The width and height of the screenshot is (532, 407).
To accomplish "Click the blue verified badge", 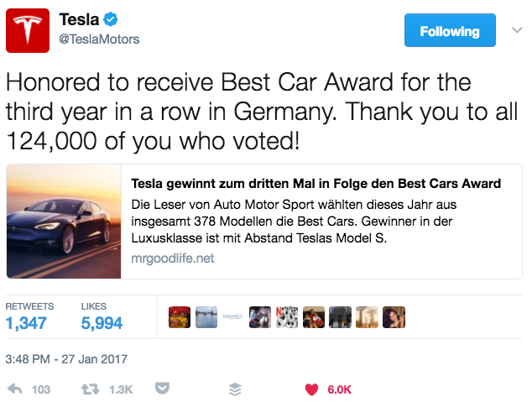I will click(112, 19).
